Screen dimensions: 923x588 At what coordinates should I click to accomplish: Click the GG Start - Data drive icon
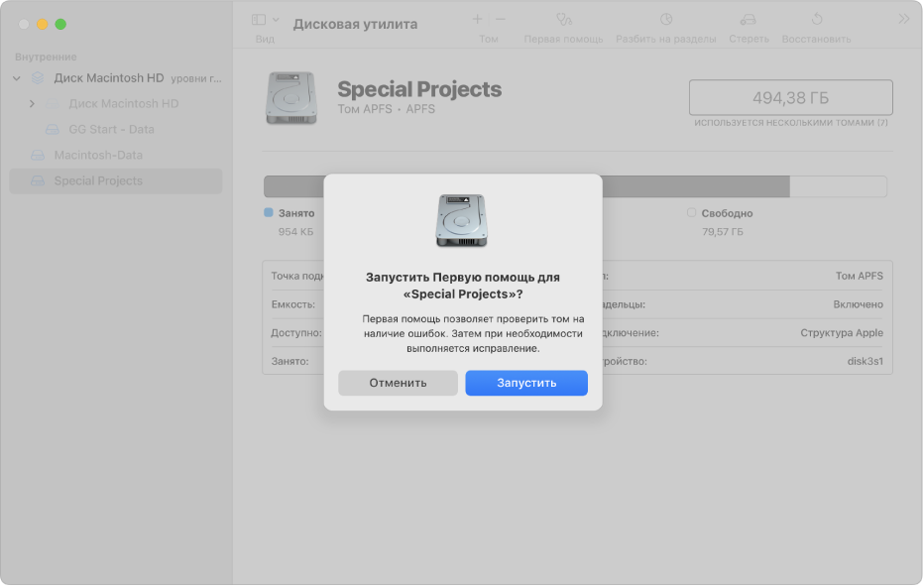coord(53,129)
